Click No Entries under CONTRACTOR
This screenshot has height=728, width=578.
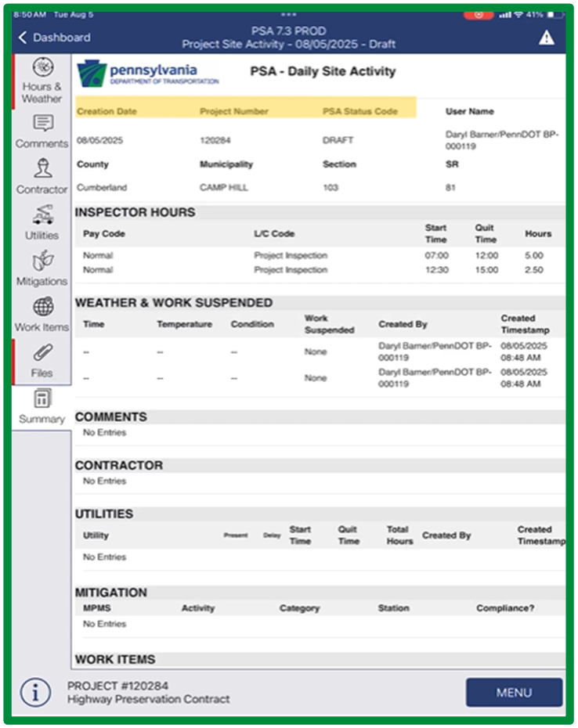coord(104,481)
